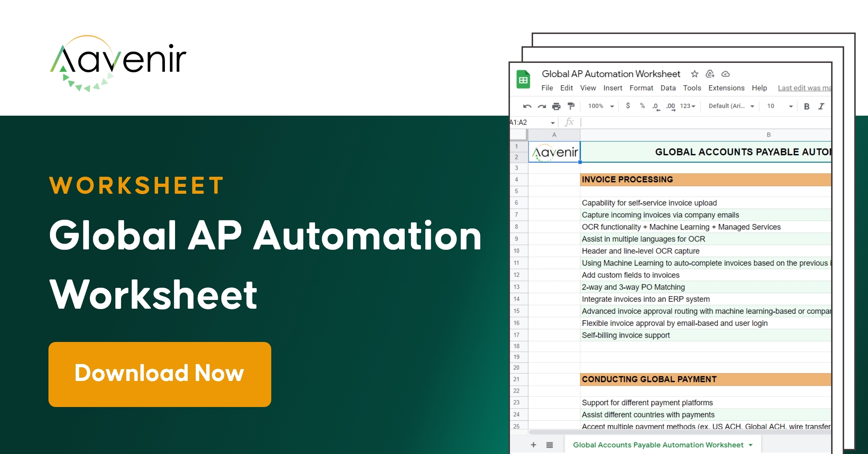Click the formula bar input
This screenshot has height=454, width=868.
click(x=706, y=122)
